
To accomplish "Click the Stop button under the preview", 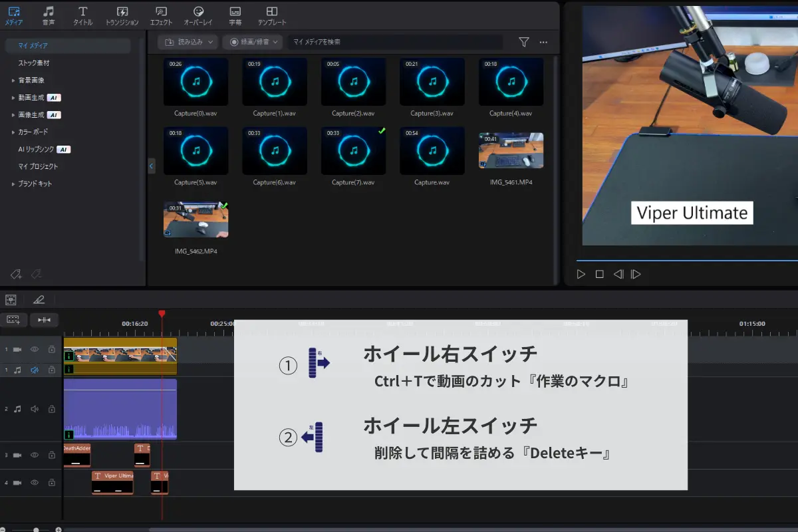I will point(599,274).
